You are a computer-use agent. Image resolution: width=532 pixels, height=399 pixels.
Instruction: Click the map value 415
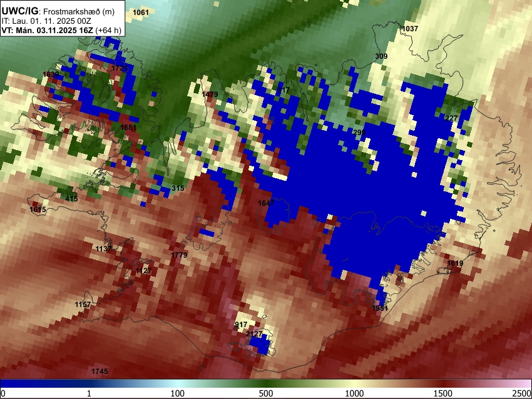pos(71,199)
